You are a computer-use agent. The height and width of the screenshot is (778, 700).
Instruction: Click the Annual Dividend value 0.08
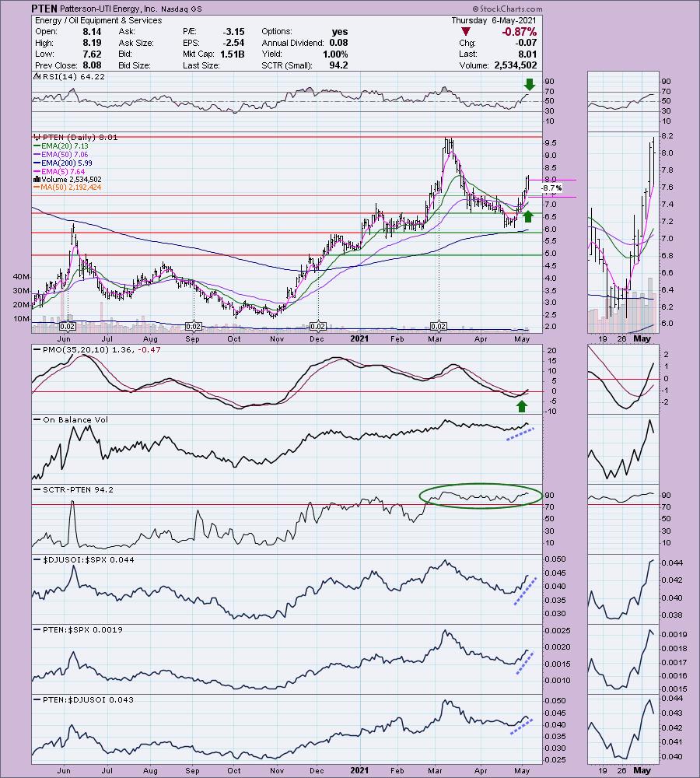(338, 43)
